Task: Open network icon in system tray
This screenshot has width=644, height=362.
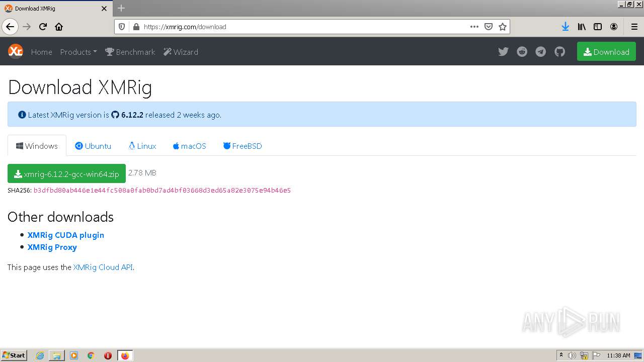Action: 584,355
